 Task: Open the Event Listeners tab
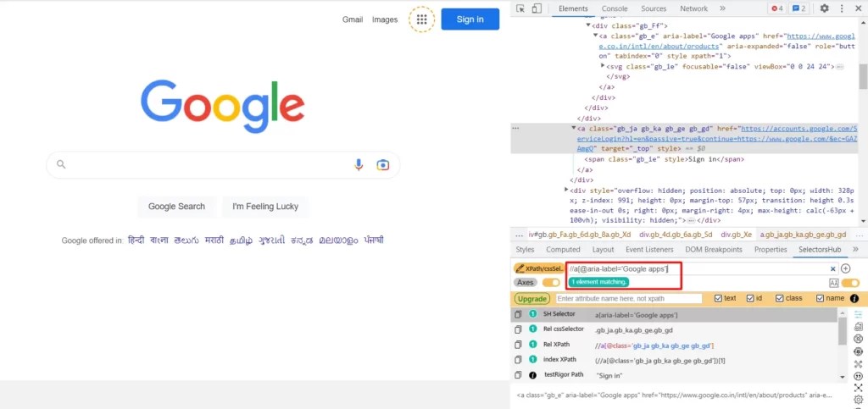649,250
